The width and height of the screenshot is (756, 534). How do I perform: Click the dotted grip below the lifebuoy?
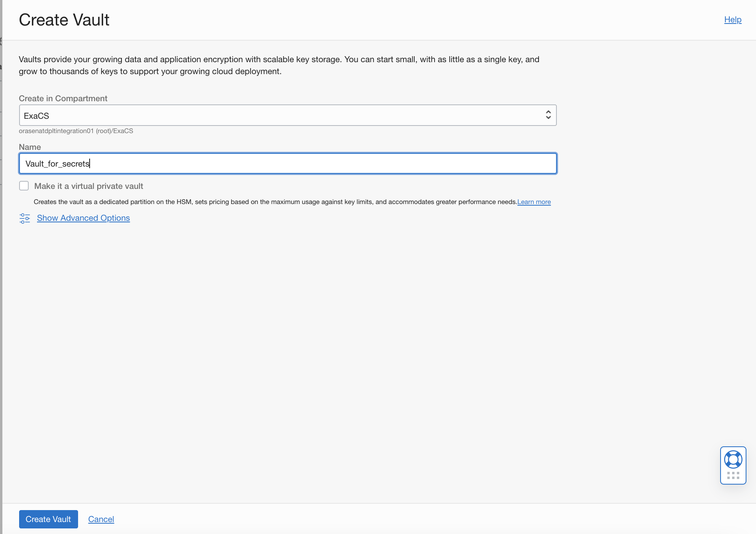tap(733, 475)
